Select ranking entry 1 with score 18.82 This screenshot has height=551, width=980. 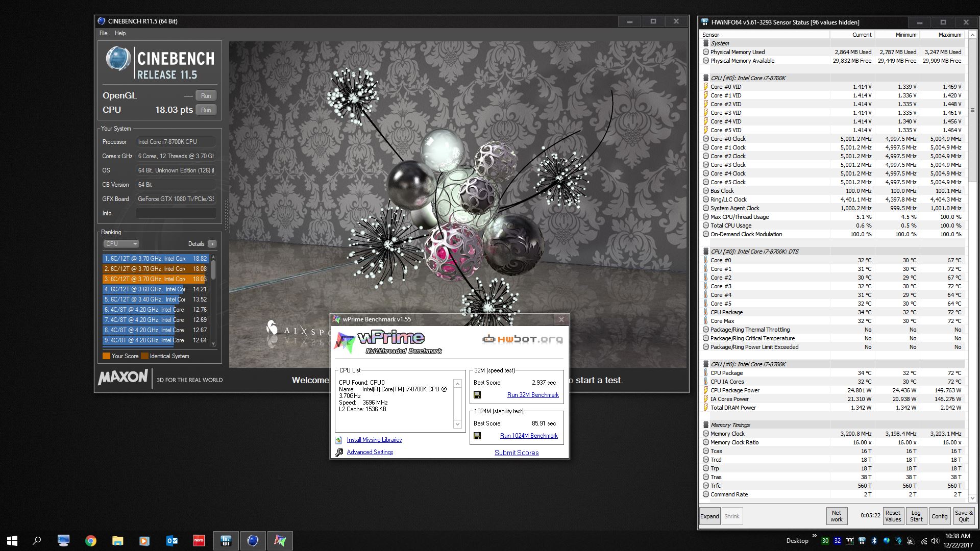[156, 259]
